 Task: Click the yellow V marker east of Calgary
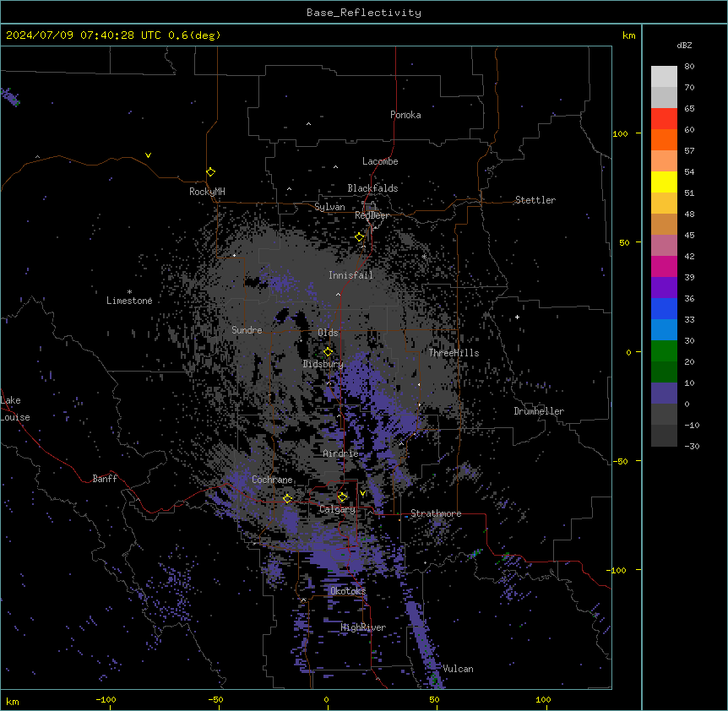click(362, 493)
